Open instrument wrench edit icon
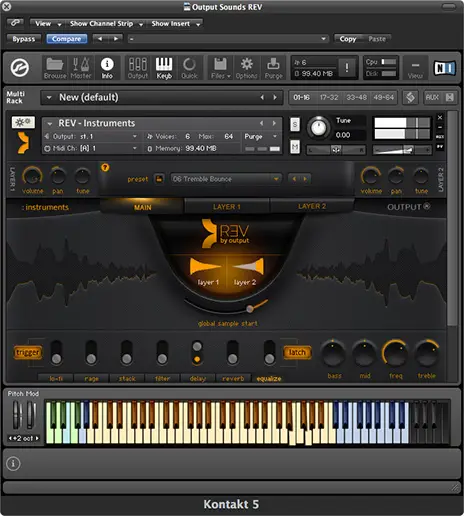Image resolution: width=464 pixels, height=516 pixels. tap(23, 122)
